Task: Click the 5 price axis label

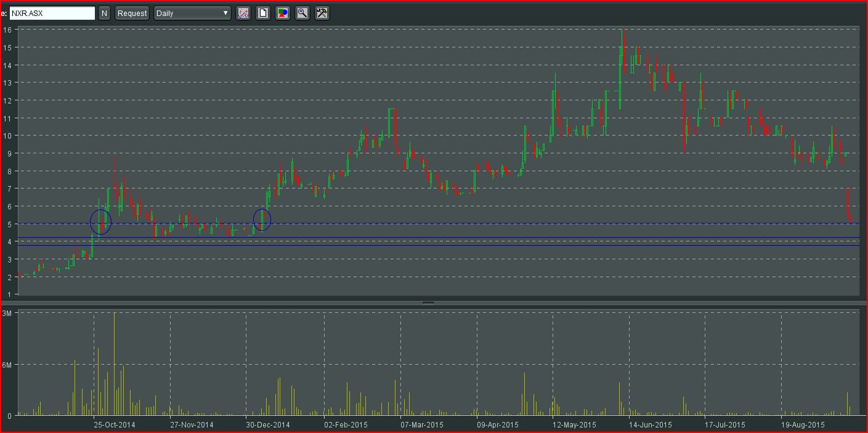Action: click(9, 224)
